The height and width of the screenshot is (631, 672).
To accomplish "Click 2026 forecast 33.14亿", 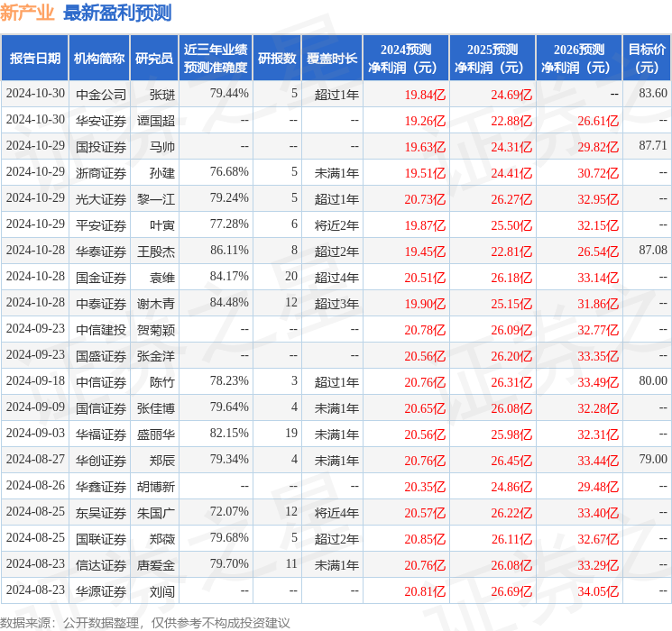I will pos(598,278).
